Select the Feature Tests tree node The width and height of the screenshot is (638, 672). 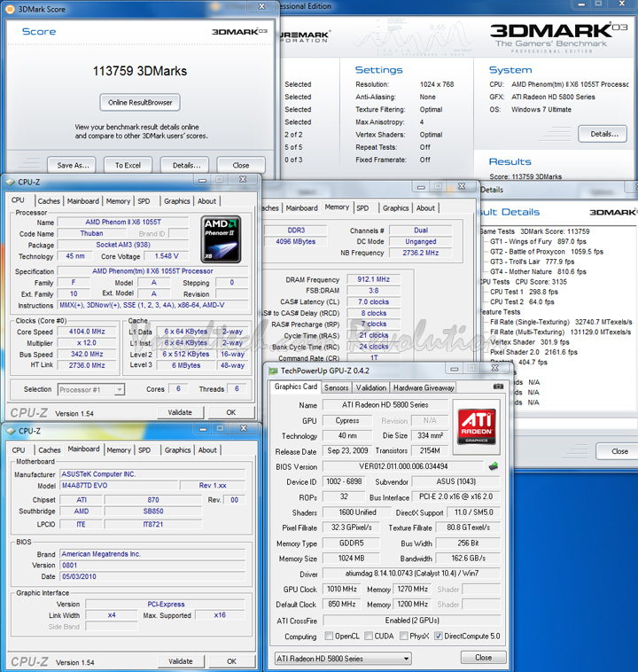click(500, 312)
